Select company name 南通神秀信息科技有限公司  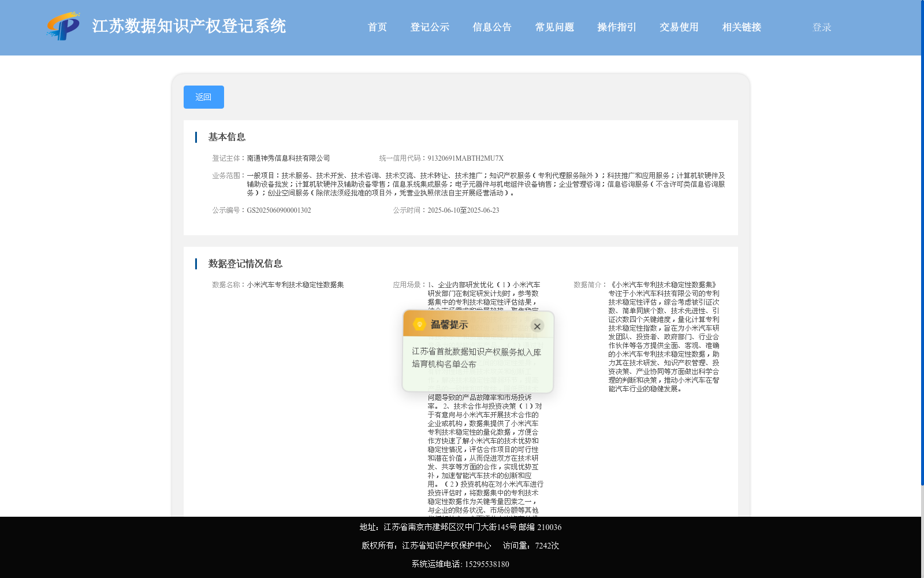[x=288, y=158]
